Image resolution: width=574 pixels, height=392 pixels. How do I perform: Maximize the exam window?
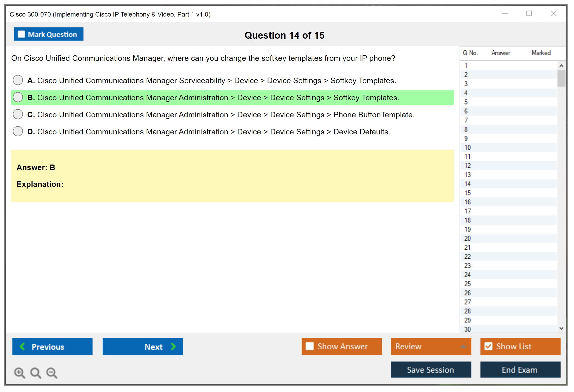point(529,13)
